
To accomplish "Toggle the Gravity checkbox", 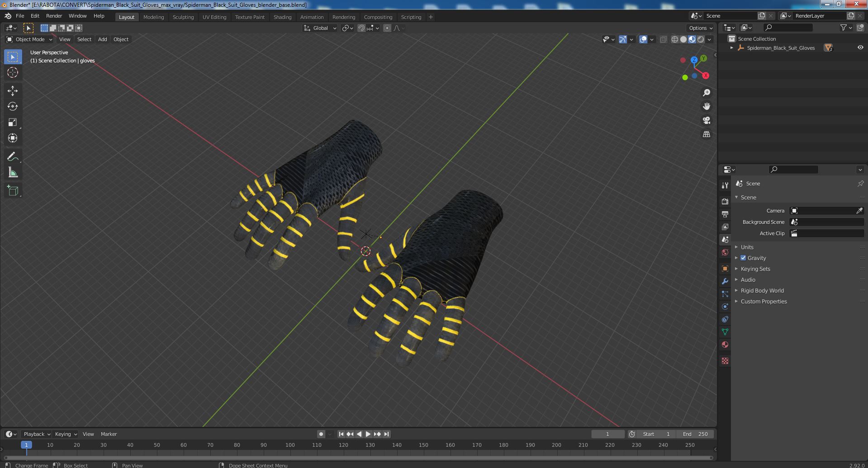I will tap(743, 258).
